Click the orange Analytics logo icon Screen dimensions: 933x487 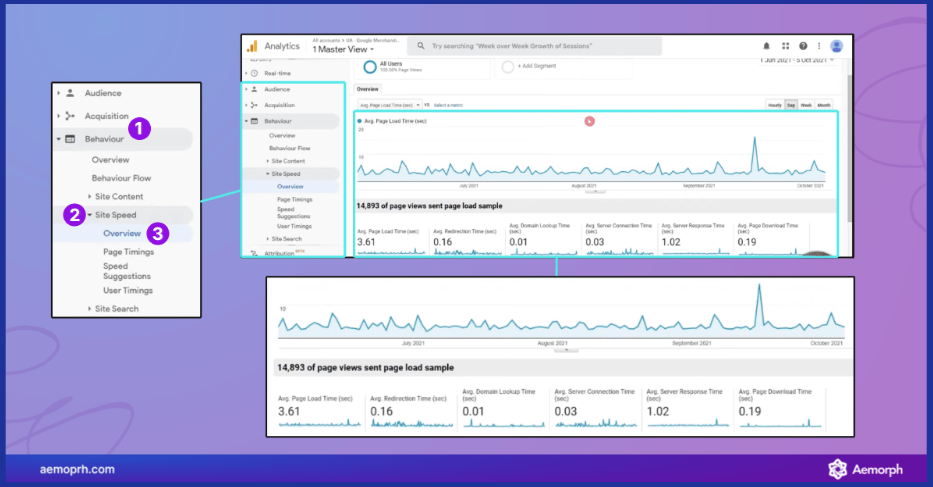click(x=252, y=46)
